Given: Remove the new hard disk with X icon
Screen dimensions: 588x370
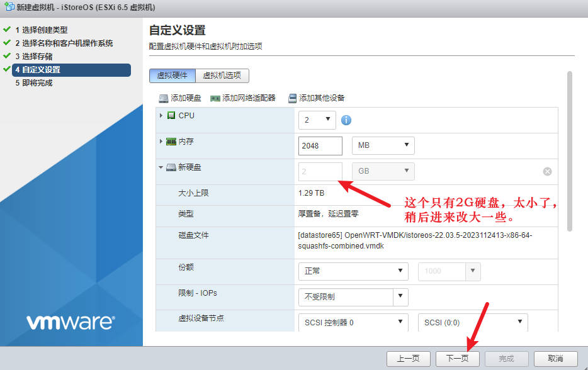Looking at the screenshot, I should (547, 171).
